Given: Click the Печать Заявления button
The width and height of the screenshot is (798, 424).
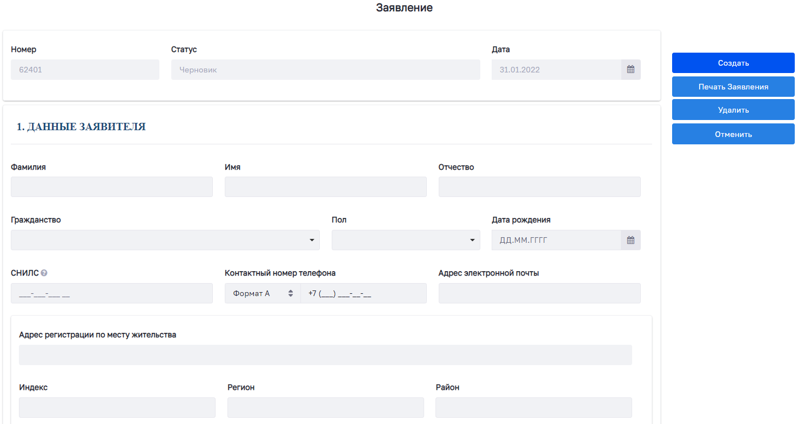Looking at the screenshot, I should click(x=733, y=87).
